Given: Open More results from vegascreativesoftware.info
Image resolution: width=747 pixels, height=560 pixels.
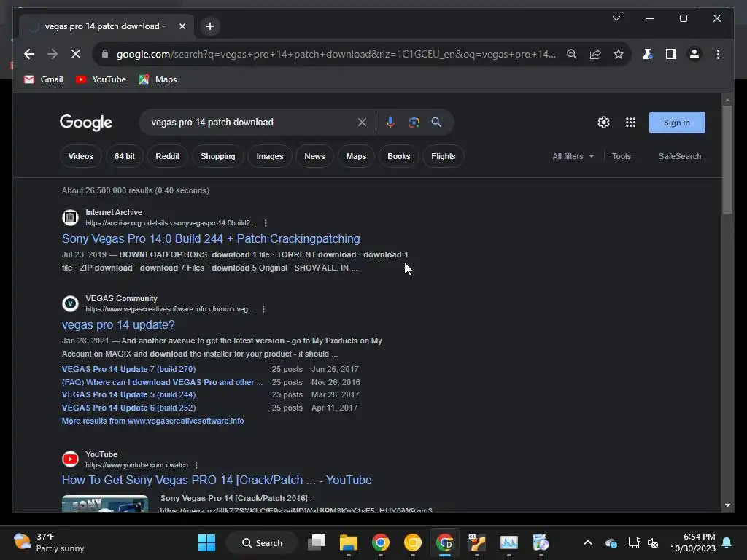Looking at the screenshot, I should tap(153, 421).
